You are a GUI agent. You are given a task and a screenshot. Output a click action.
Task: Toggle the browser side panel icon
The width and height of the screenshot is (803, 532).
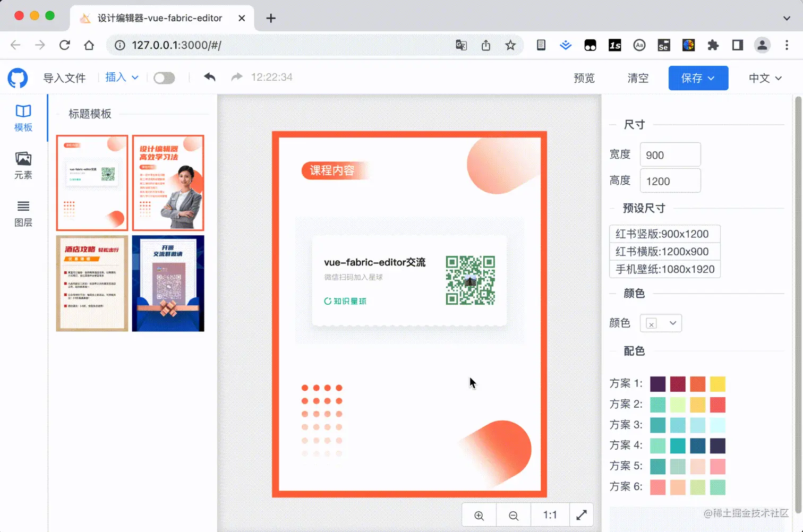click(x=737, y=45)
